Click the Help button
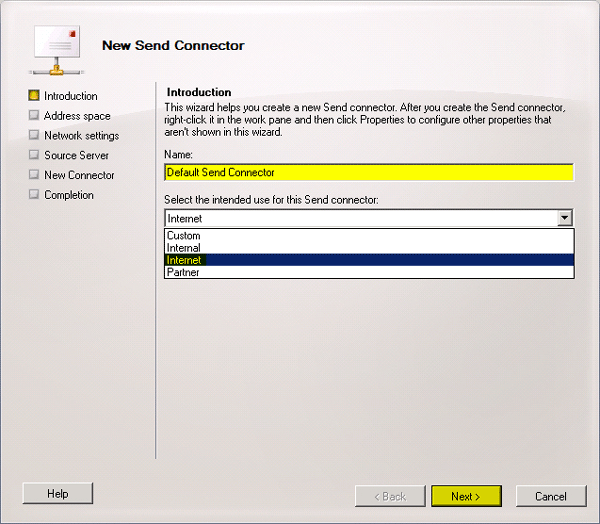Screen dimensions: 600x524 (x=58, y=493)
